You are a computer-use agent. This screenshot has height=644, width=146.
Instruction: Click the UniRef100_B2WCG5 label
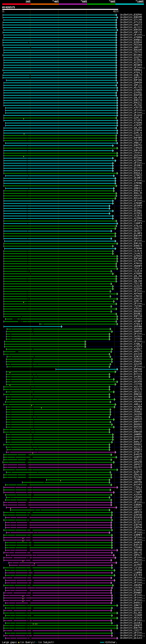pyautogui.click(x=131, y=357)
